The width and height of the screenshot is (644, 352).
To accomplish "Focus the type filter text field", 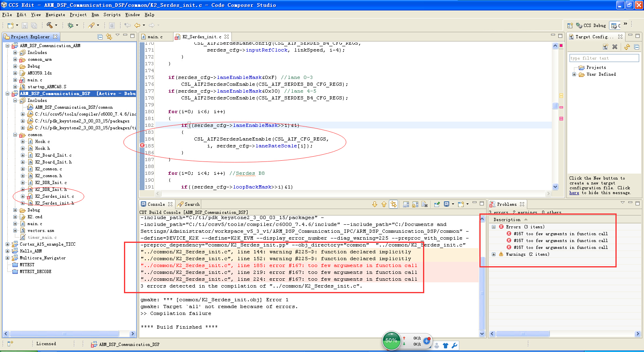I will tap(604, 58).
